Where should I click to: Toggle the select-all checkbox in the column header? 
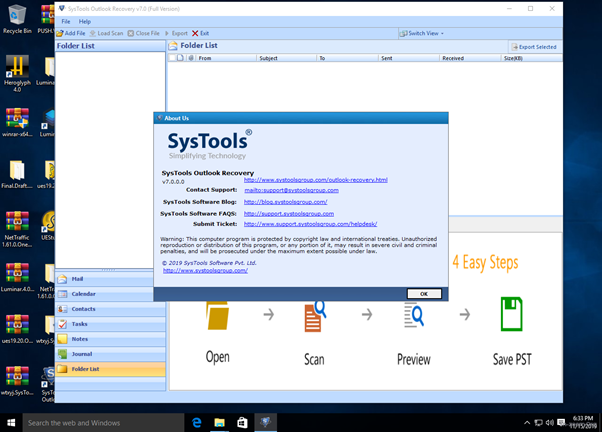click(x=172, y=58)
